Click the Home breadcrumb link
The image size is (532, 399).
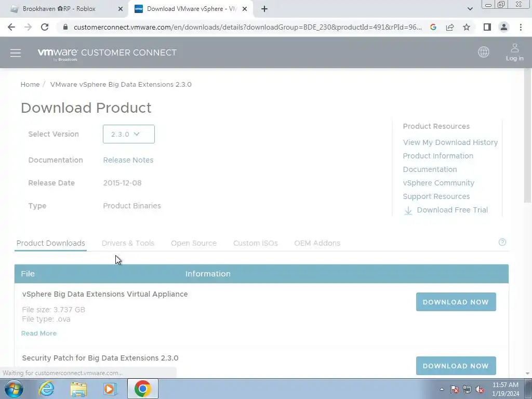coord(30,85)
